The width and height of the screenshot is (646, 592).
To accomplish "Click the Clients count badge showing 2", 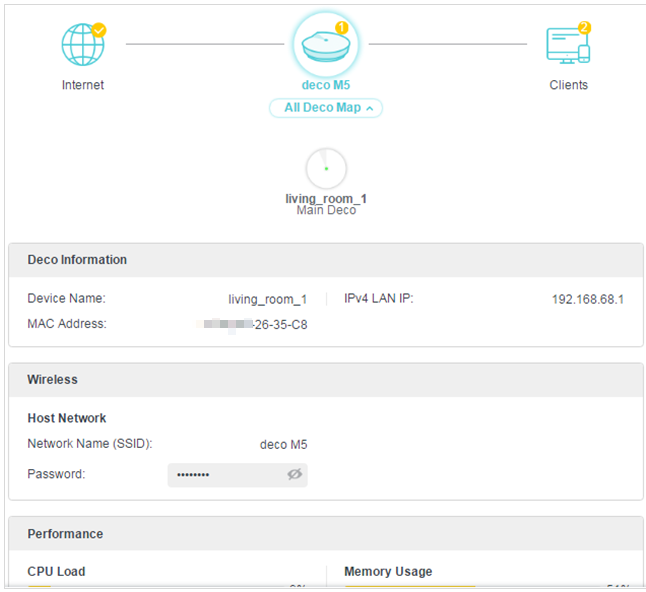I will tap(584, 28).
